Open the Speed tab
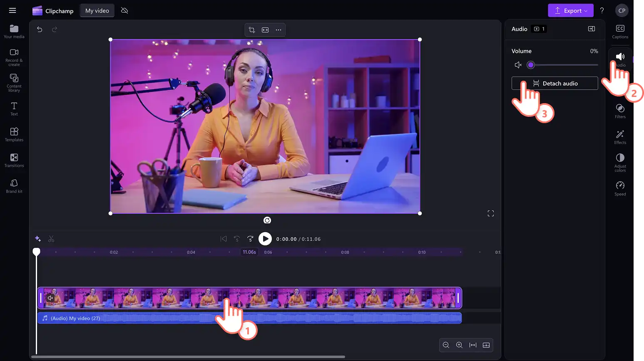 pos(620,188)
